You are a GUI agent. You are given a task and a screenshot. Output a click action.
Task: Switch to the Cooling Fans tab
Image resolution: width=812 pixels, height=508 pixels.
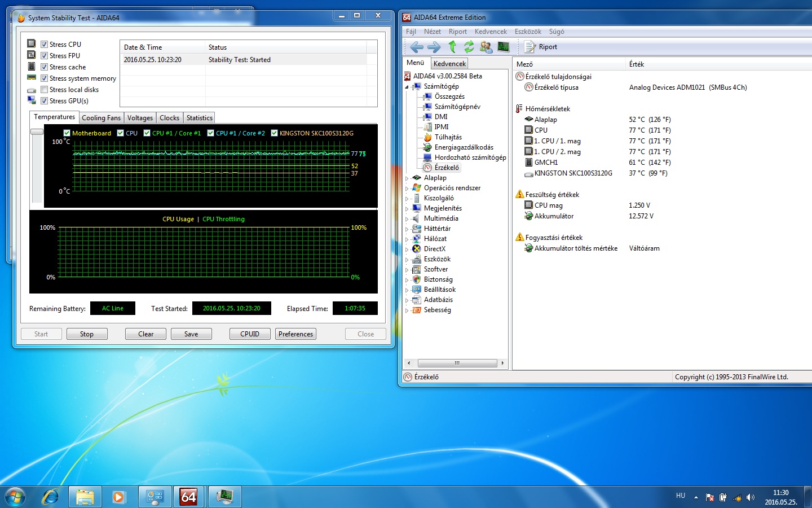point(101,118)
